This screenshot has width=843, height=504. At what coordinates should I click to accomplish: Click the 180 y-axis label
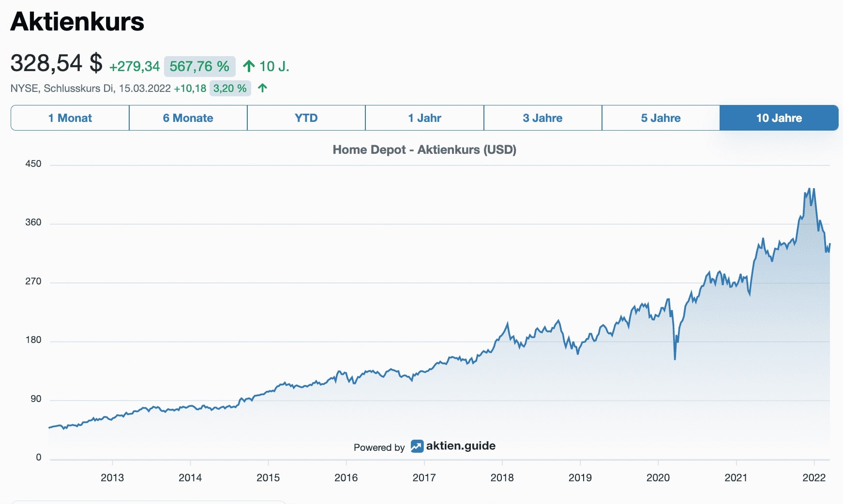coord(33,340)
